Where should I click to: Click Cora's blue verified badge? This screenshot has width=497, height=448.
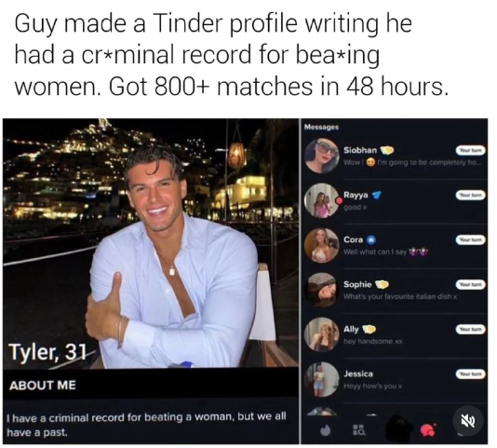coord(371,239)
